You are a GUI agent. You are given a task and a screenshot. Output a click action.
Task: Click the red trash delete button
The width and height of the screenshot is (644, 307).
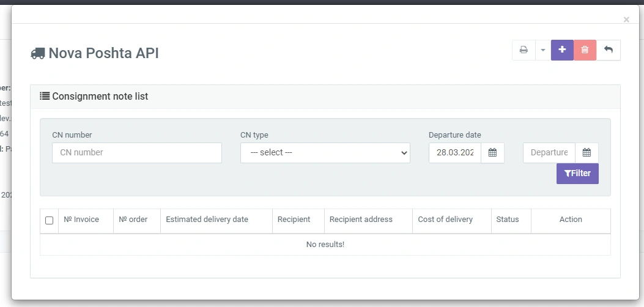(585, 50)
